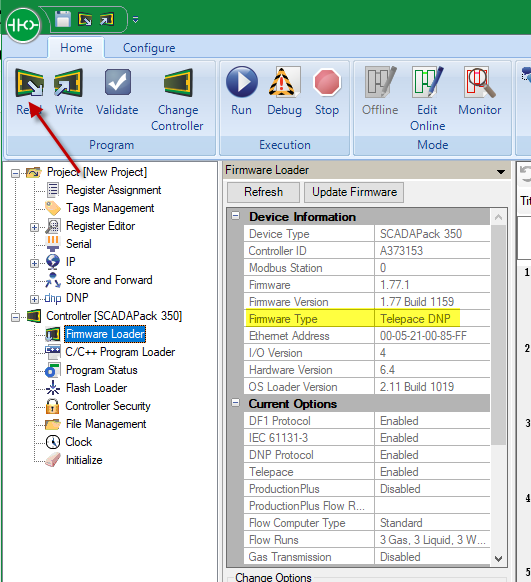The width and height of the screenshot is (531, 582).
Task: Open Tags Management item
Action: 110,208
